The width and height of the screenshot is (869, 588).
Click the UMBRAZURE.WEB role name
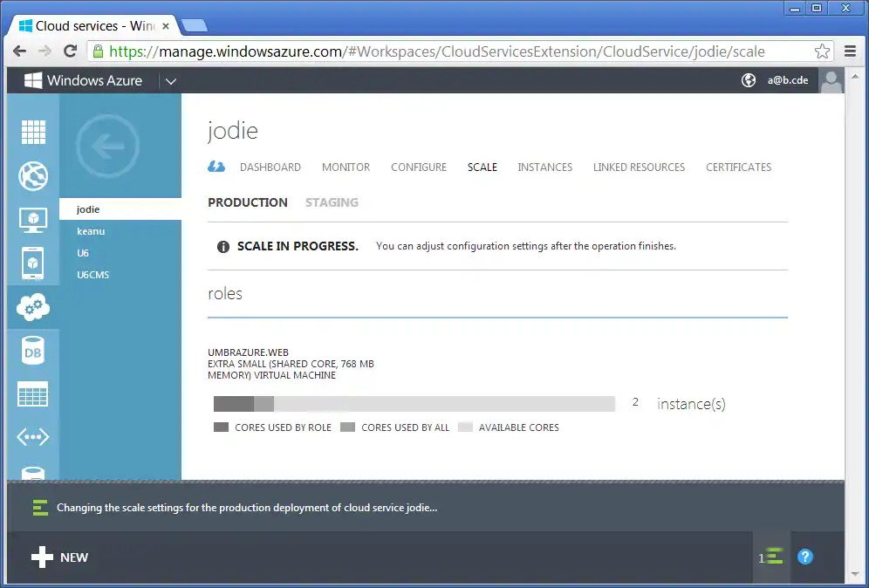[x=249, y=352]
